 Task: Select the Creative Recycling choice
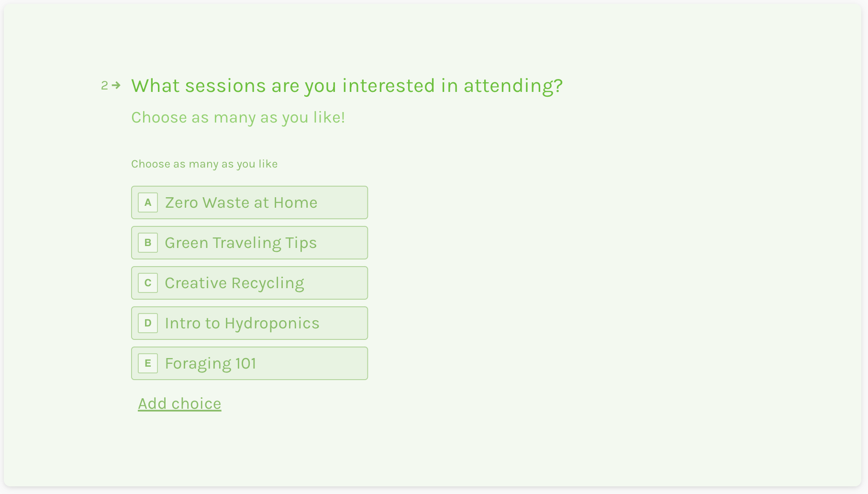click(x=249, y=283)
